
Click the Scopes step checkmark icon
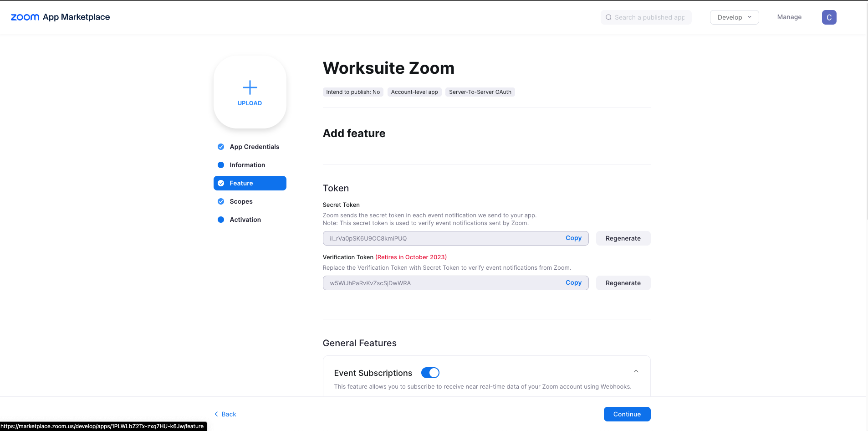(221, 201)
